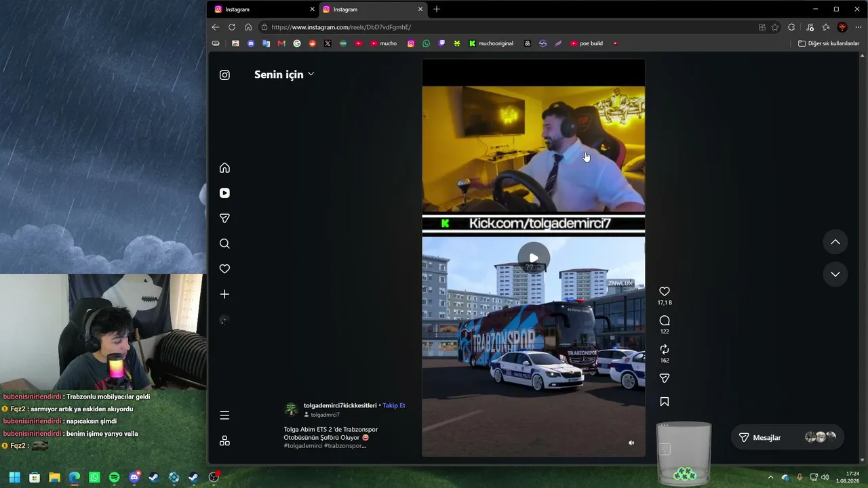Share the reel via paper-plane icon
The image size is (868, 488).
tap(665, 378)
